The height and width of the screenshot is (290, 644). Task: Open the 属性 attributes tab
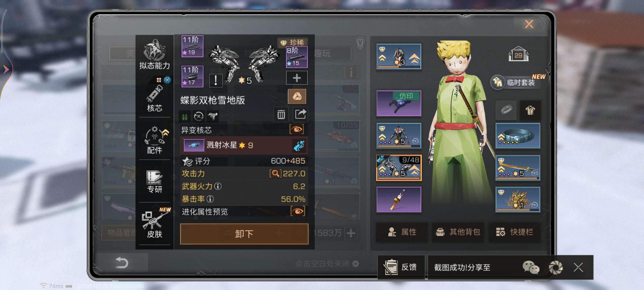click(x=402, y=232)
